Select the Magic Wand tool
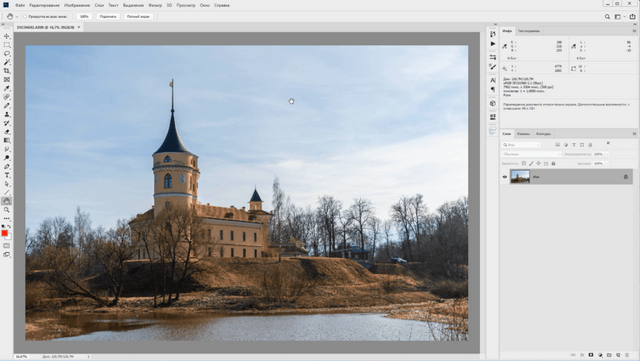Image resolution: width=640 pixels, height=361 pixels. pos(7,62)
